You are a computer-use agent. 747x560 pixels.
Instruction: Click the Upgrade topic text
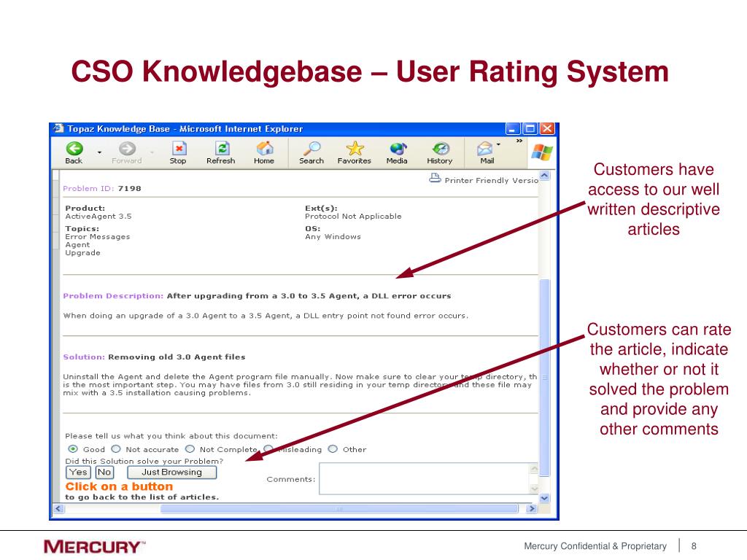tap(83, 253)
